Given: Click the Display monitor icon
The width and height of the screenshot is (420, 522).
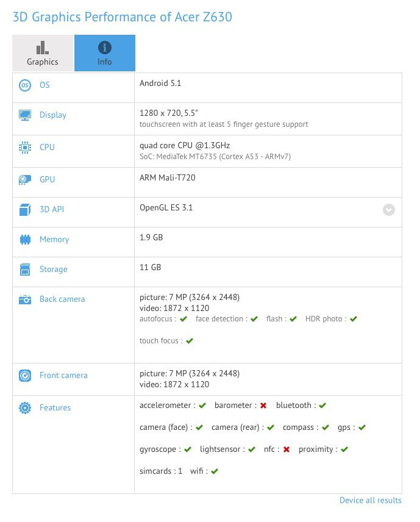Looking at the screenshot, I should (25, 115).
